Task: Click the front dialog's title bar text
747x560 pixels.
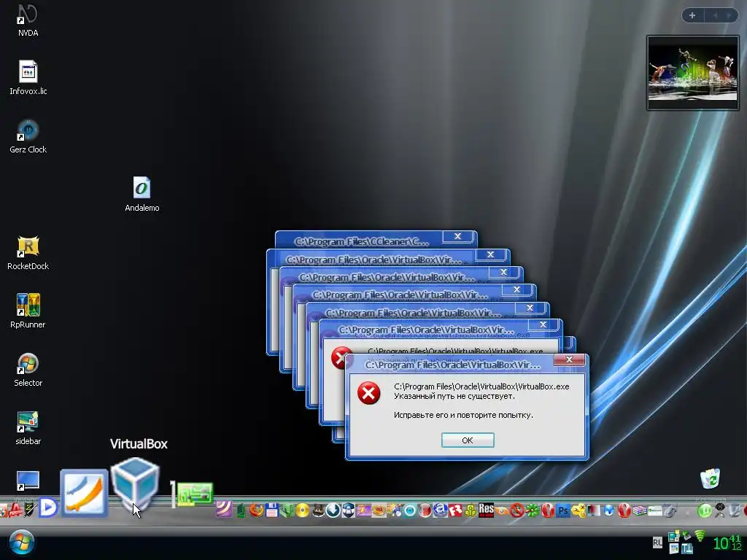Action: [x=452, y=365]
